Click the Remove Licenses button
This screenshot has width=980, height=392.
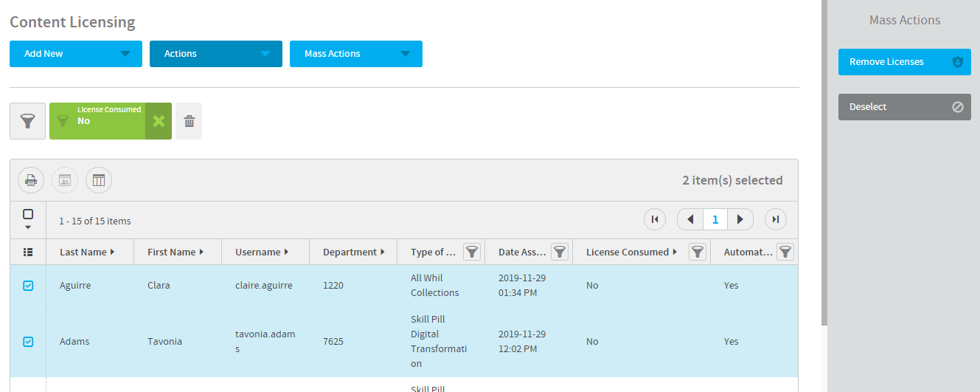pos(904,62)
